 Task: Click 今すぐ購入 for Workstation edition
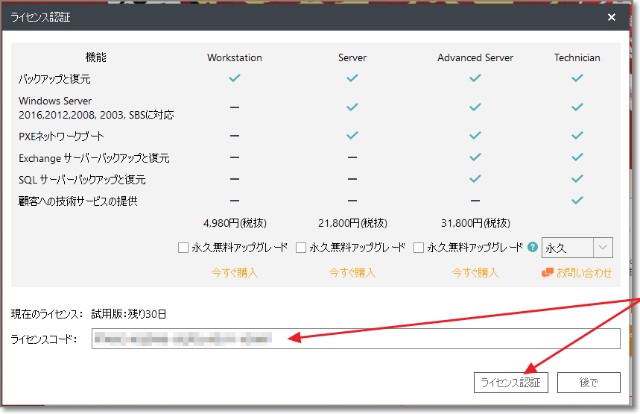click(234, 272)
